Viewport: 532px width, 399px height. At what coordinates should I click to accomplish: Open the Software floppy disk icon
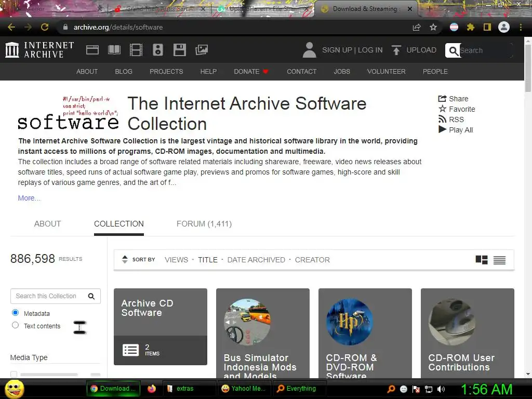tap(179, 50)
